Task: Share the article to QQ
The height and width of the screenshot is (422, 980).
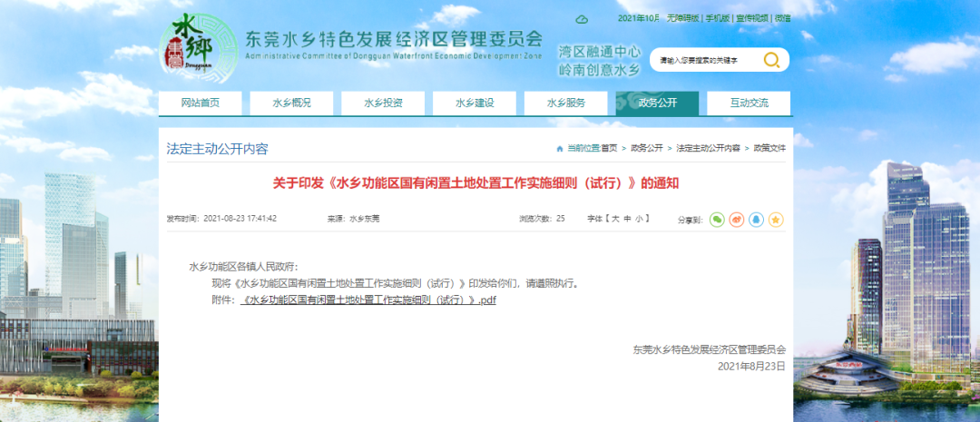Action: 756,220
